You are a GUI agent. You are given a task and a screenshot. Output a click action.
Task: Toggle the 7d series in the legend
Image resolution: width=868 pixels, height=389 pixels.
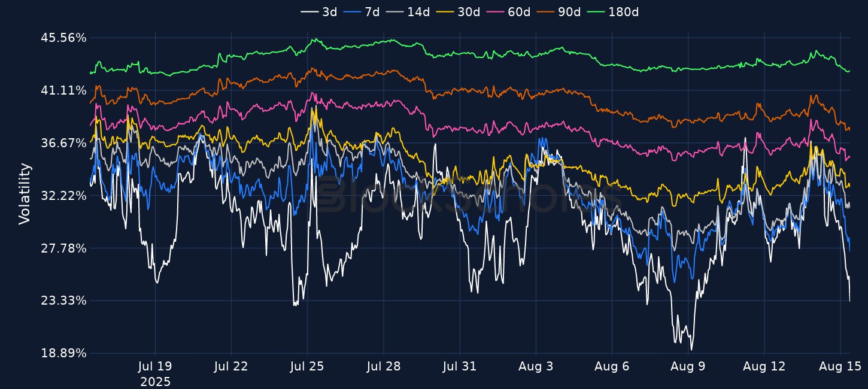tap(362, 12)
